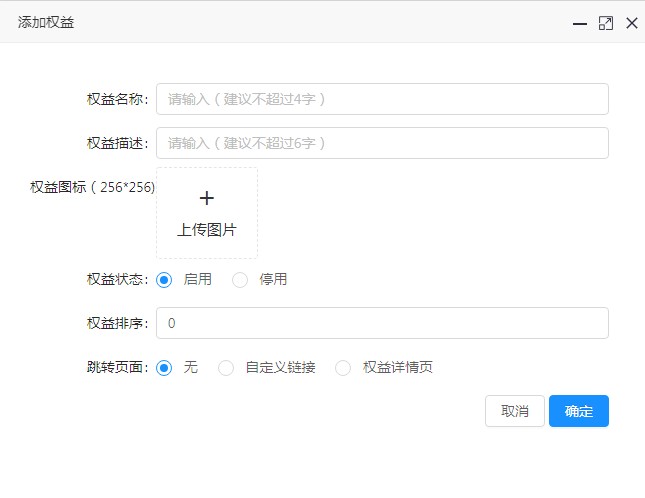Confirm with the 确定 button

point(579,411)
